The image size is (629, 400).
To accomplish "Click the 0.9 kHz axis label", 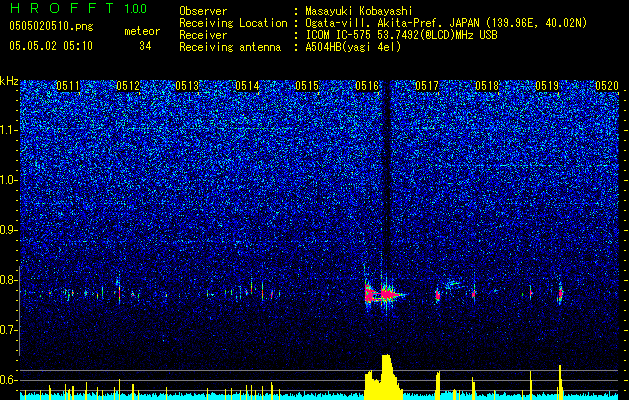I will pyautogui.click(x=9, y=230).
